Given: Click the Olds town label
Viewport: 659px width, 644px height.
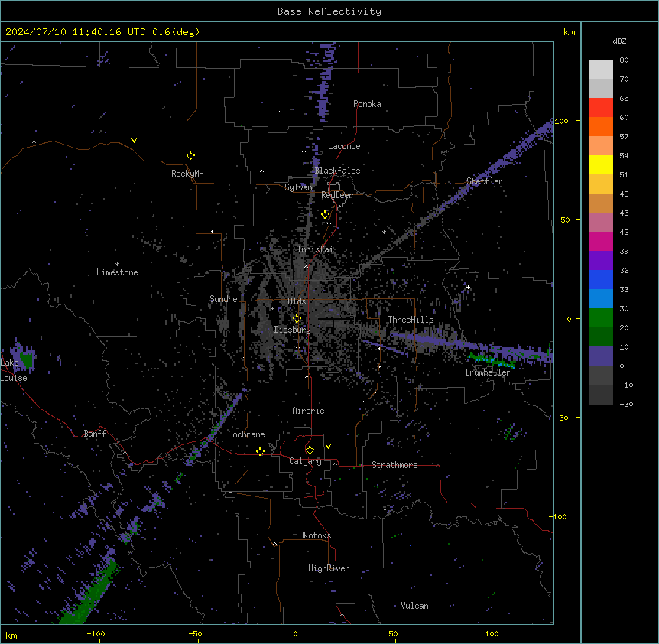Looking at the screenshot, I should point(297,301).
